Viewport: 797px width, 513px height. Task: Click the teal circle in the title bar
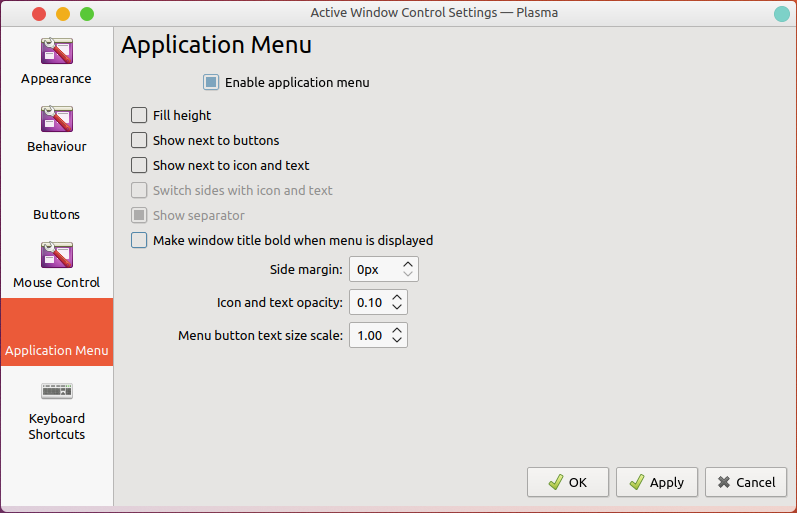[x=782, y=14]
